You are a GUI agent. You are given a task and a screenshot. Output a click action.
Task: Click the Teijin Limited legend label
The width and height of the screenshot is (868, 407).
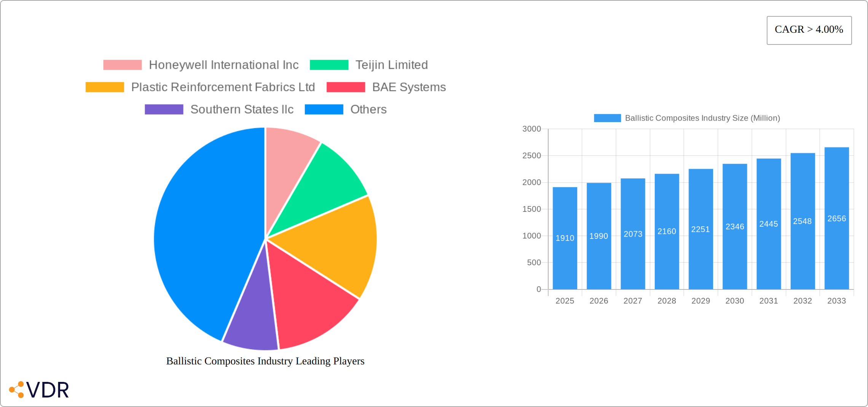[x=391, y=65]
